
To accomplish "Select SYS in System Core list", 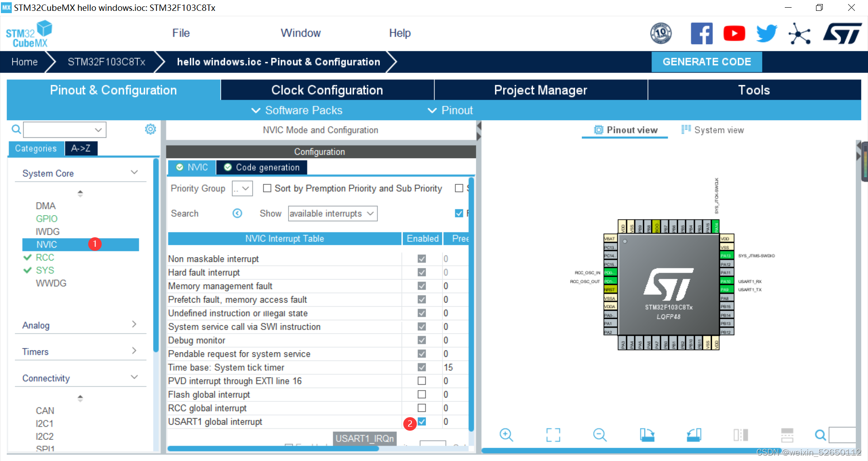I will 45,270.
